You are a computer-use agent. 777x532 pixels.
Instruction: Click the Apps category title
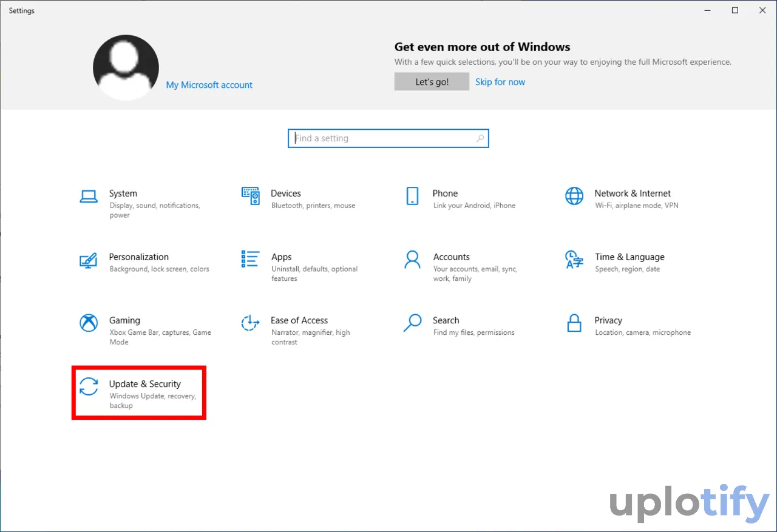click(282, 257)
